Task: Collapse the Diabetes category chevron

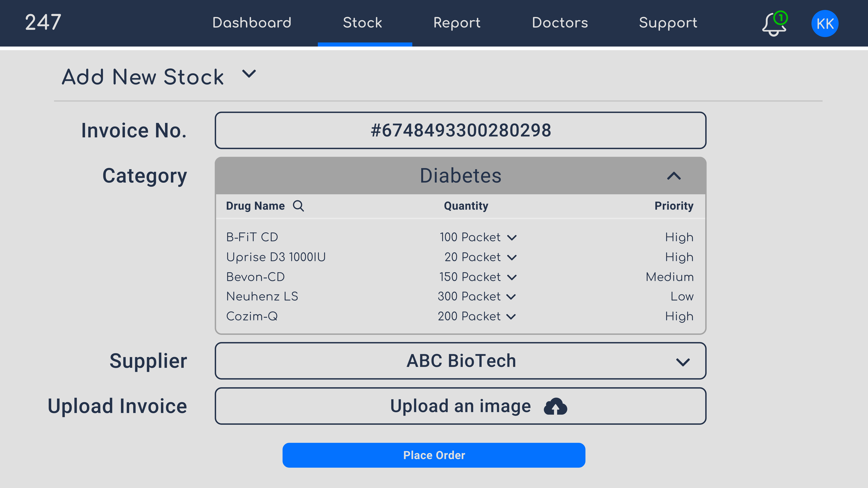Action: click(x=674, y=176)
